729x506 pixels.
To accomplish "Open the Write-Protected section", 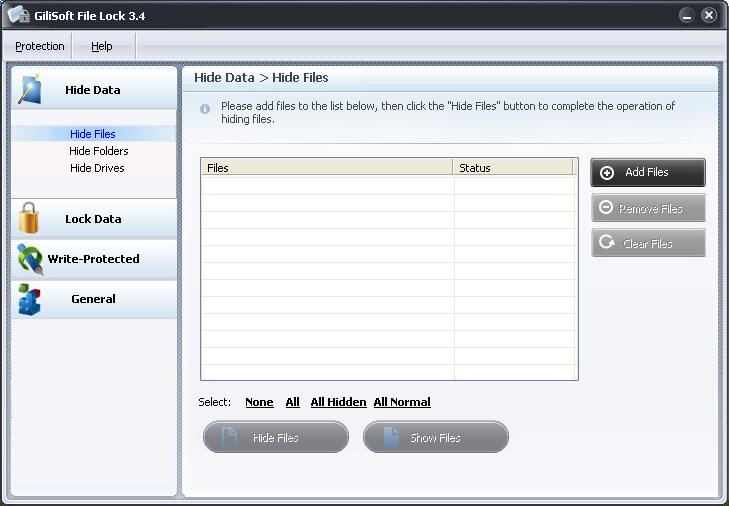I will coord(94,259).
